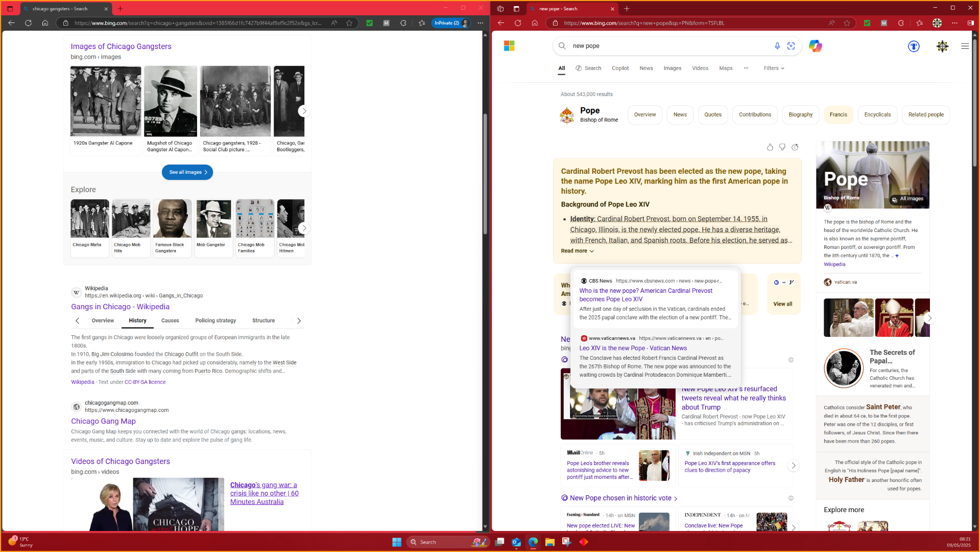Open Mugshot of Al Capone image
The width and height of the screenshot is (980, 552).
[x=170, y=101]
